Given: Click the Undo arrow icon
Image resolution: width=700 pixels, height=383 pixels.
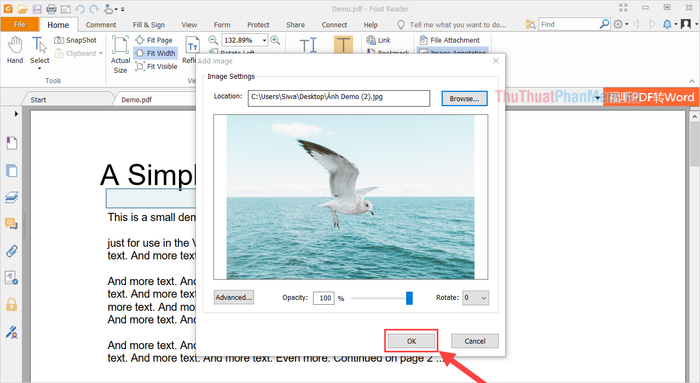Looking at the screenshot, I should [80, 9].
